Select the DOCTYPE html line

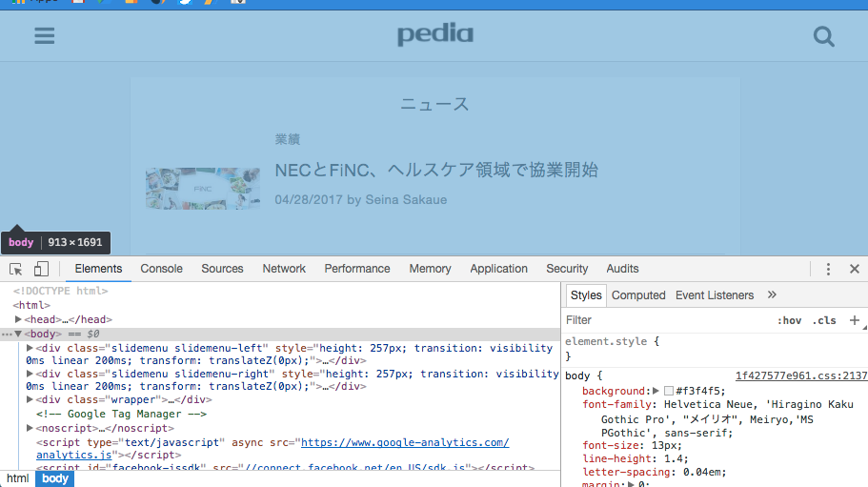click(60, 291)
